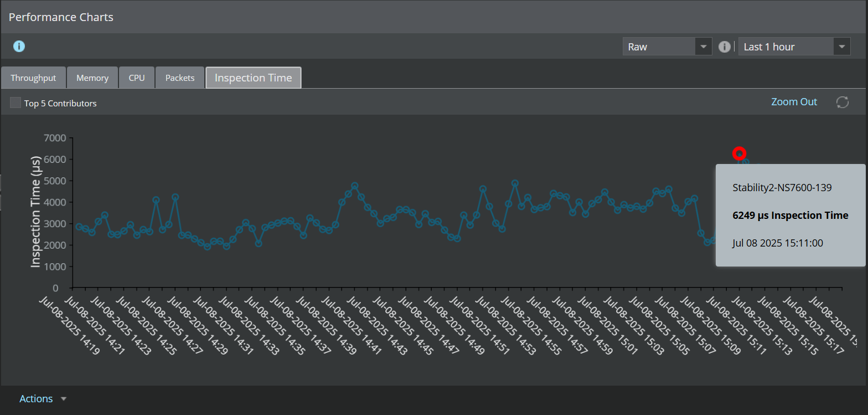Click the gray info icon beside Raw dropdown
This screenshot has width=868, height=415.
(724, 47)
